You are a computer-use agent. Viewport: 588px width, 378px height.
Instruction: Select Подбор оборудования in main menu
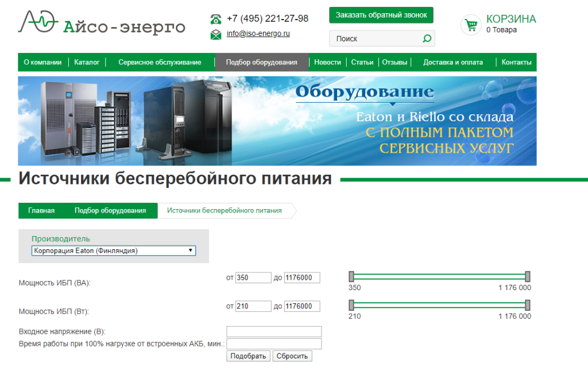click(x=261, y=62)
